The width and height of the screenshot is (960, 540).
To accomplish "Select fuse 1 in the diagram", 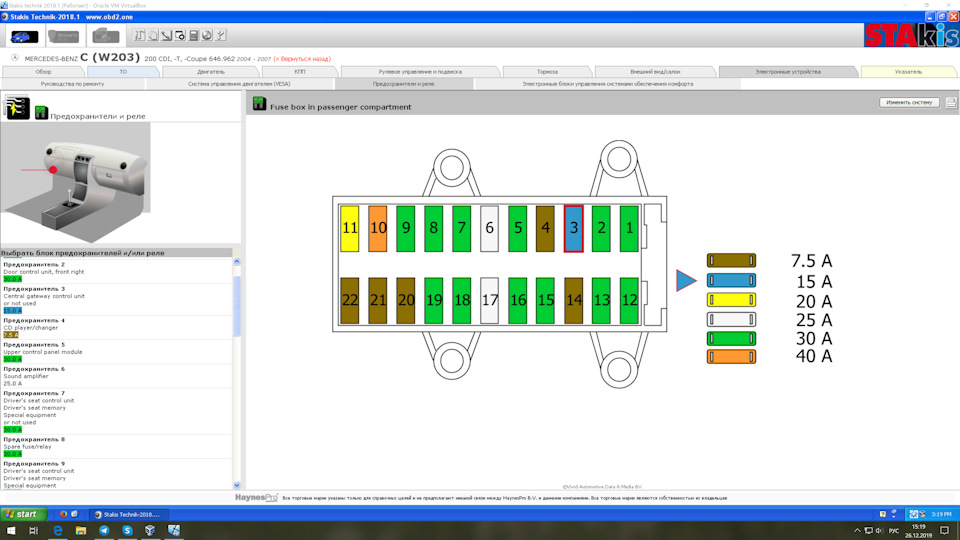I will (x=629, y=228).
